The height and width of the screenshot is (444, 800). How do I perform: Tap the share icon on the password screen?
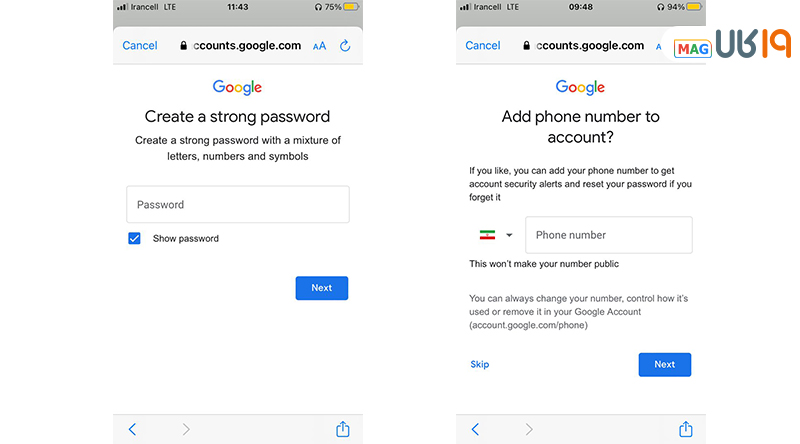click(x=343, y=429)
